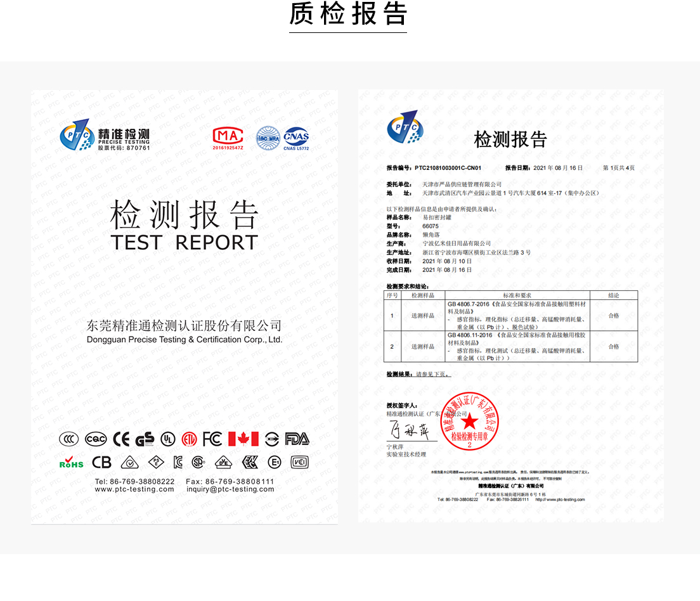Viewport: 700px width, 601px height.
Task: Click the brand name 懒角落
Action: point(431,235)
